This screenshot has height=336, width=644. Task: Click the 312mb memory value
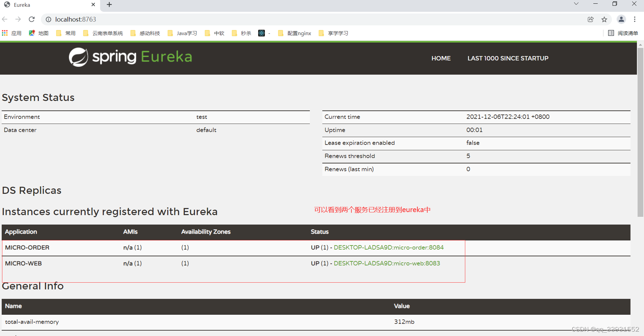(404, 322)
